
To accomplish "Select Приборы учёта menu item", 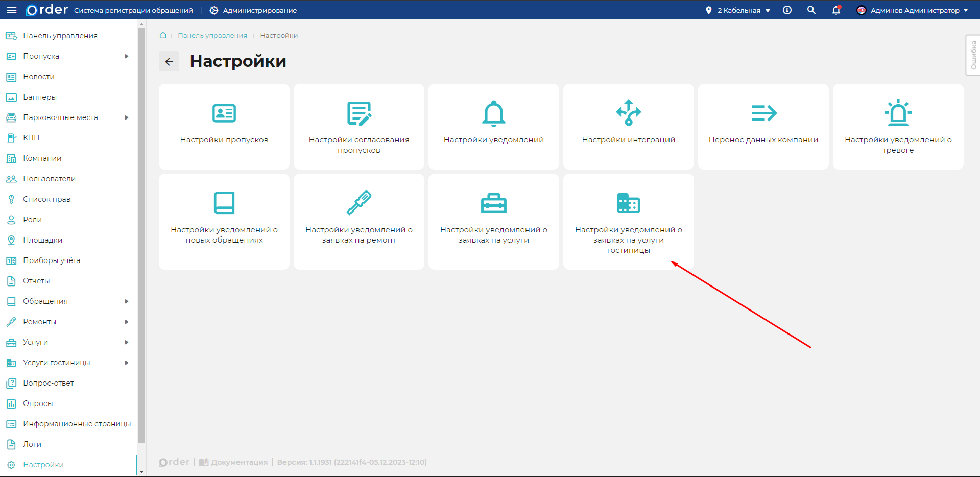I will (x=51, y=260).
